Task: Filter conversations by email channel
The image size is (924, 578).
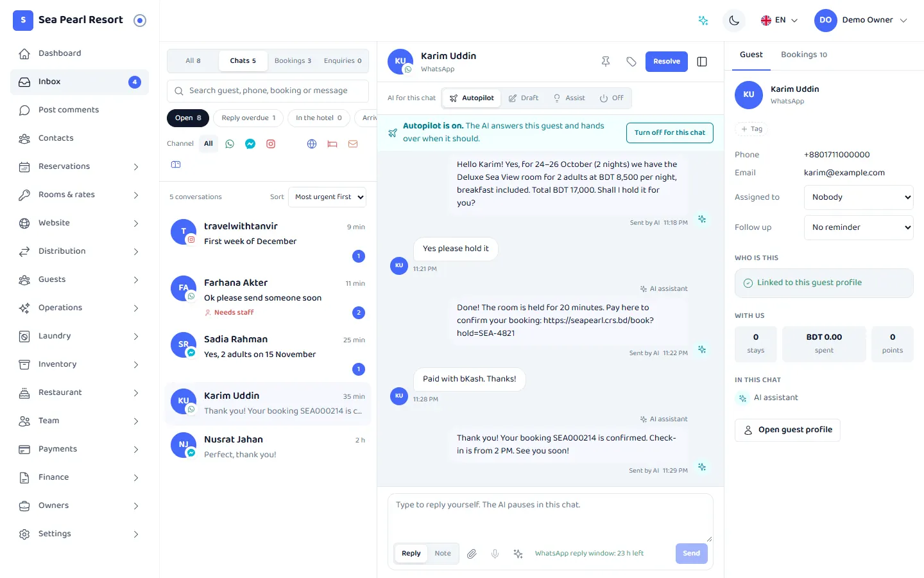Action: pos(353,144)
